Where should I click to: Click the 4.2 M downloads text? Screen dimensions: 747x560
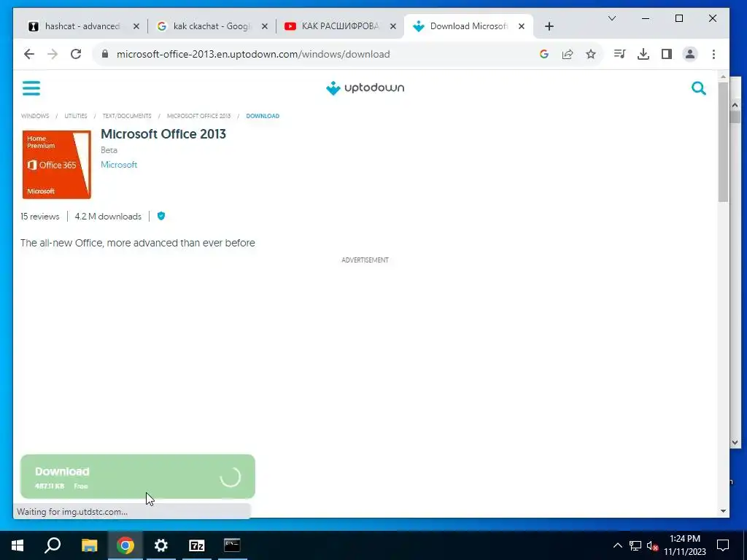point(108,216)
